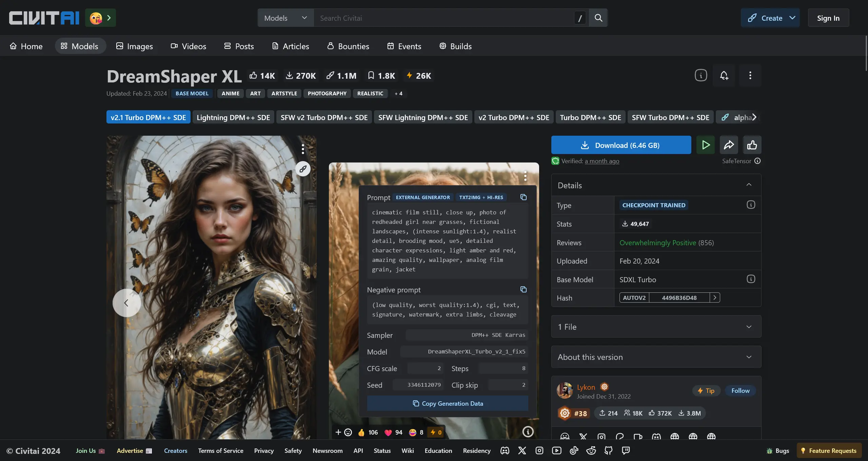Open the Builds nav tab
The height and width of the screenshot is (461, 868).
click(x=455, y=46)
